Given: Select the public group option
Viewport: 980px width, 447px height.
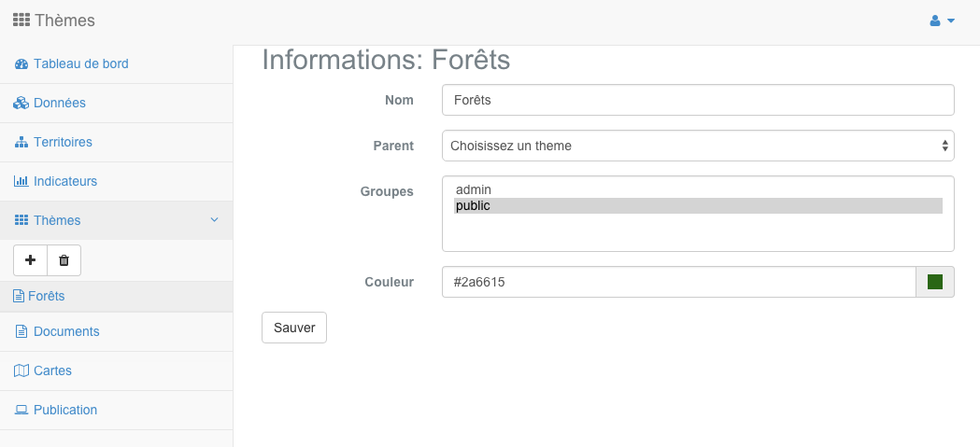Looking at the screenshot, I should coord(698,206).
